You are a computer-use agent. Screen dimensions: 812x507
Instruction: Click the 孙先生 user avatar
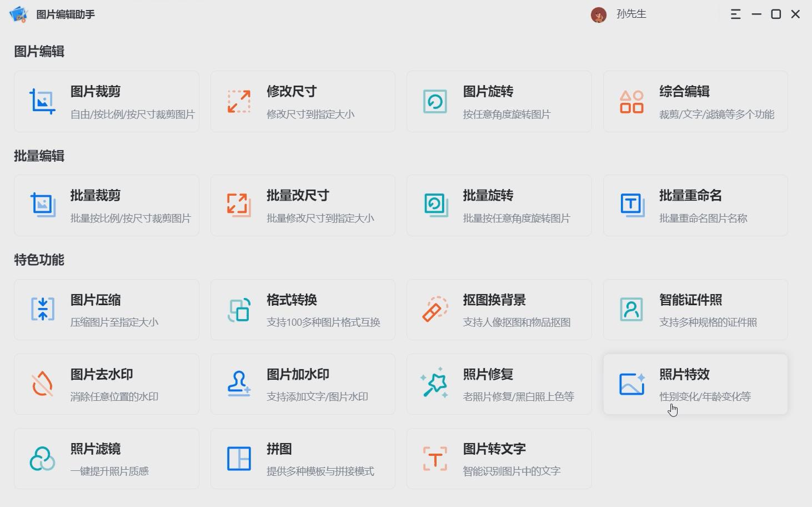598,14
